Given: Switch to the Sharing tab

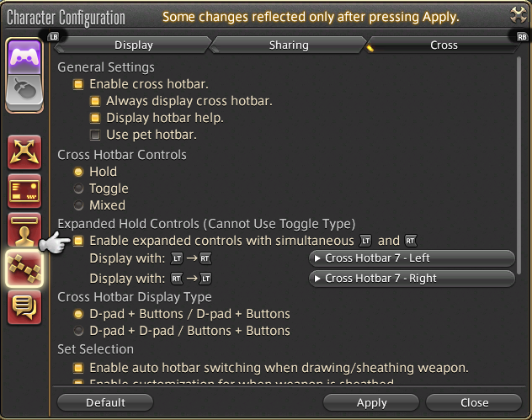Looking at the screenshot, I should 289,45.
